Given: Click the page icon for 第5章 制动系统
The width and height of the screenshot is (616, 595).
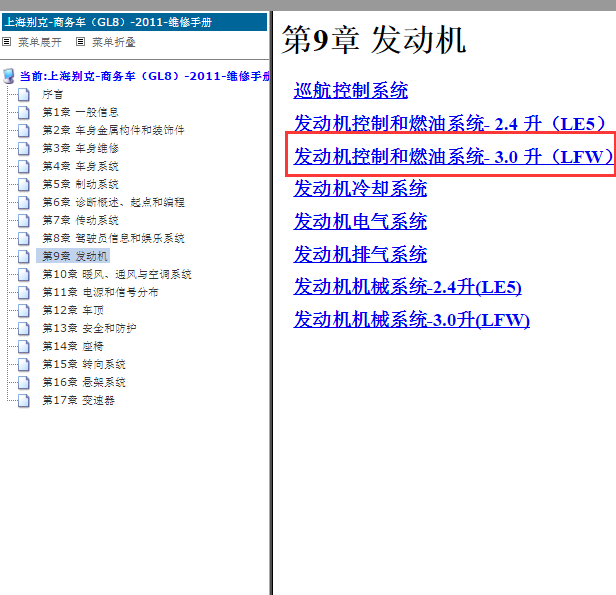Looking at the screenshot, I should coord(24,185).
